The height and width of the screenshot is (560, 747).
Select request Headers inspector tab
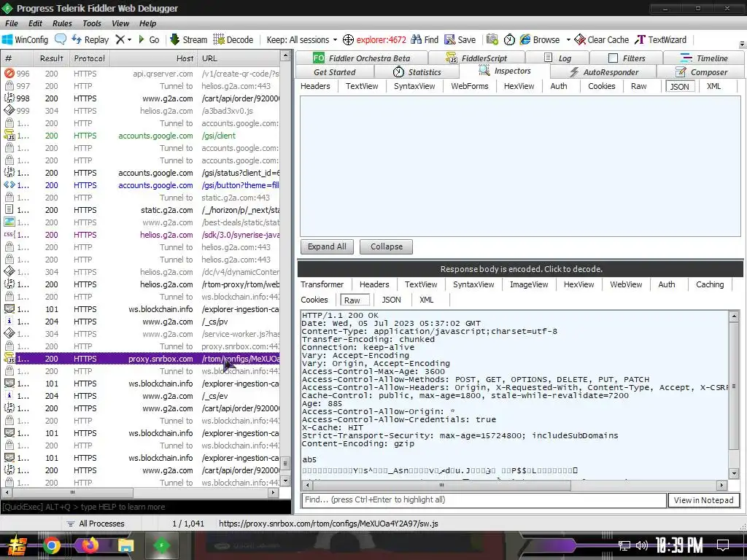(x=315, y=86)
